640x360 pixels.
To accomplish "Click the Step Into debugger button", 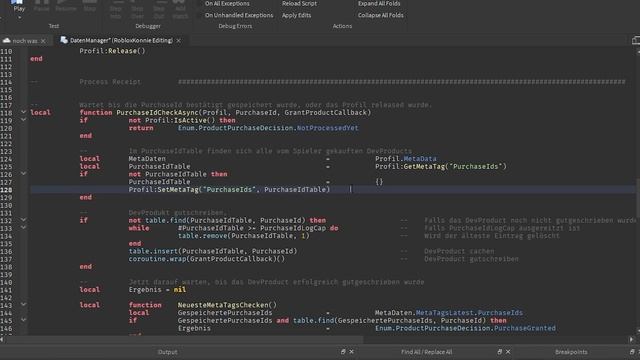I will tap(116, 10).
